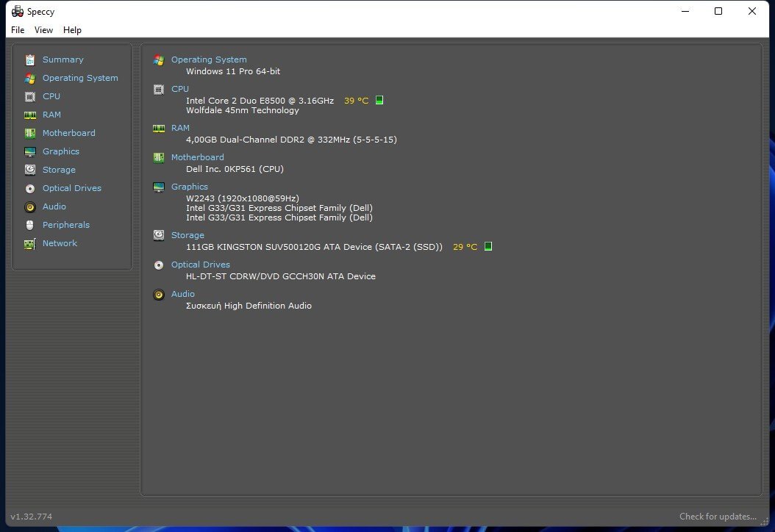Open the Network section from sidebar

point(60,243)
